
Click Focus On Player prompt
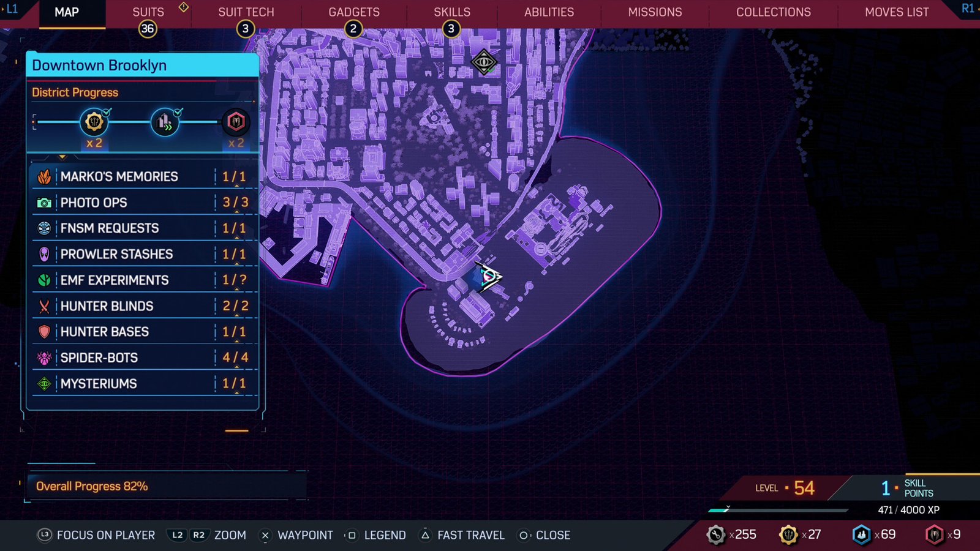click(96, 535)
